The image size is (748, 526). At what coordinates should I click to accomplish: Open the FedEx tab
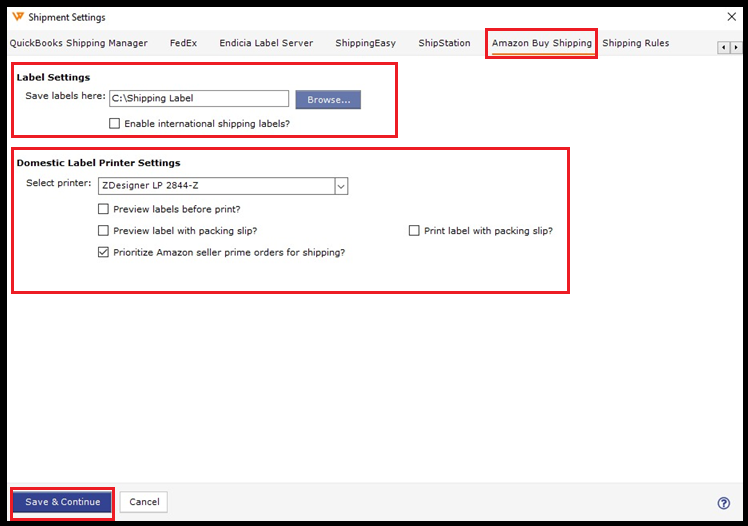point(183,43)
